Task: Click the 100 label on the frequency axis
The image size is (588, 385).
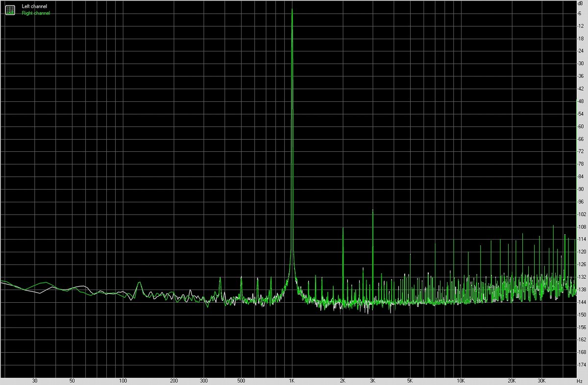Action: [123, 381]
